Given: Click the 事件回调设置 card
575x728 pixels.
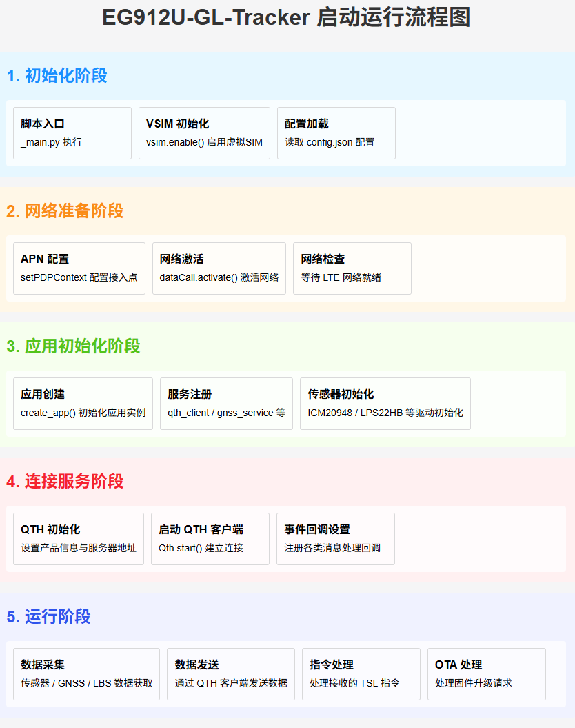Looking at the screenshot, I should tap(335, 539).
